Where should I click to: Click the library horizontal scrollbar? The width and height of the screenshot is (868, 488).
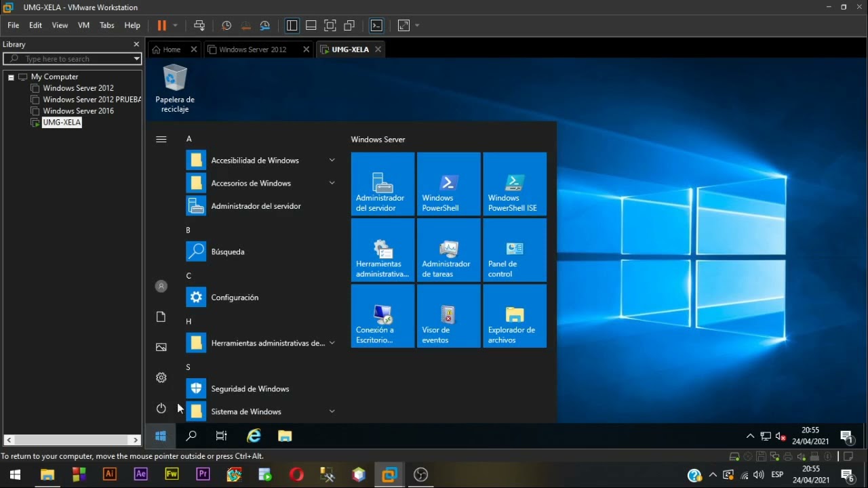[73, 440]
